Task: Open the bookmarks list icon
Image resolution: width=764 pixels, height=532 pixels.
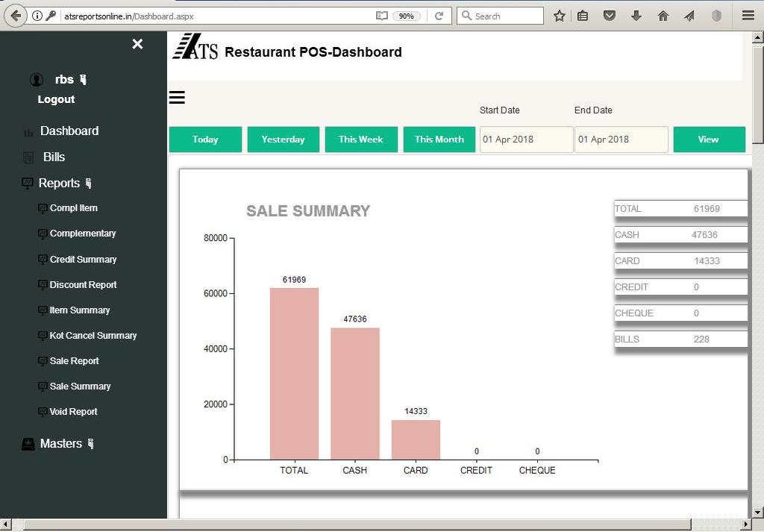Action: tap(583, 16)
